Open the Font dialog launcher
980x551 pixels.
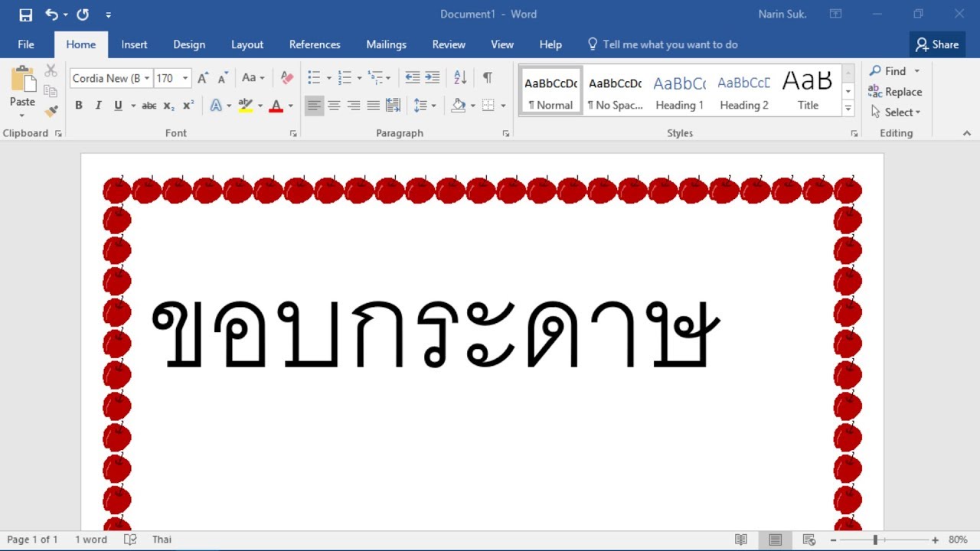[x=292, y=133]
